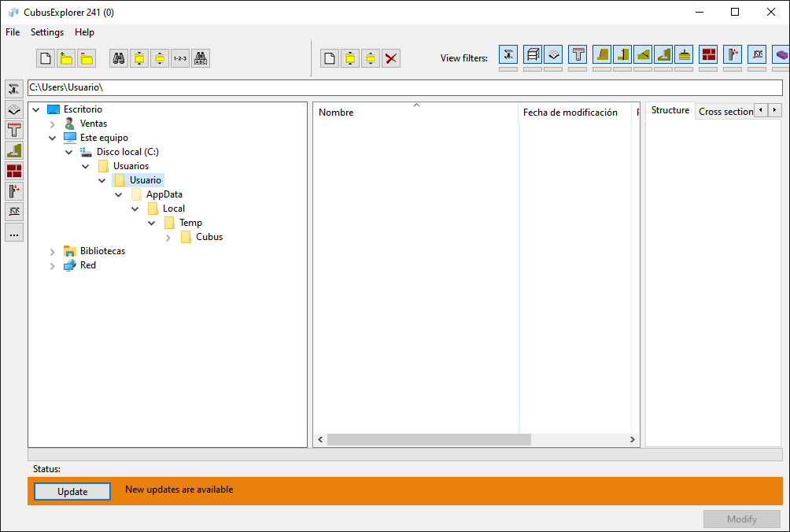This screenshot has width=790, height=532.
Task: Expand the Cubus folder in the tree
Action: pyautogui.click(x=168, y=237)
